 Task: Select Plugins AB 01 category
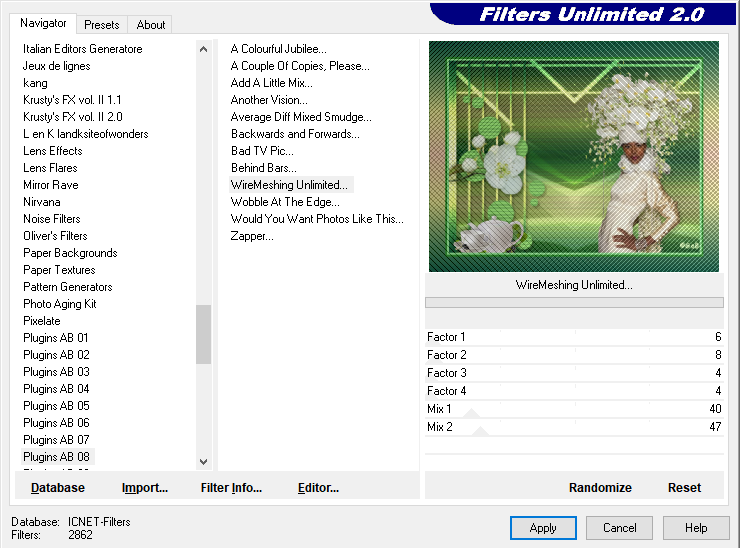click(56, 338)
